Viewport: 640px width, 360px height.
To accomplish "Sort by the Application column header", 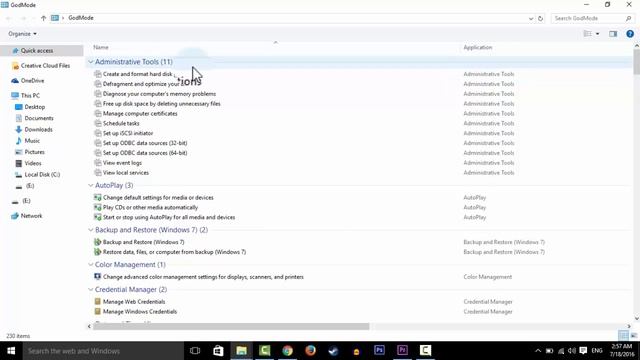I will click(x=478, y=47).
